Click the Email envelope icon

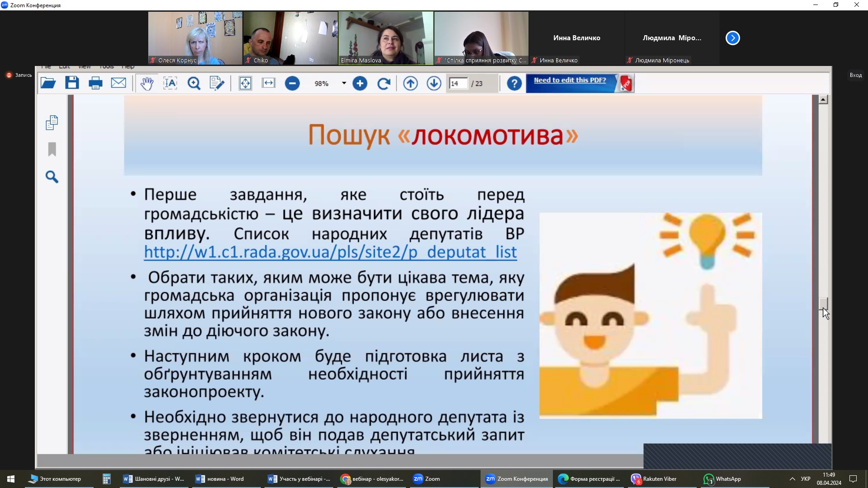118,83
